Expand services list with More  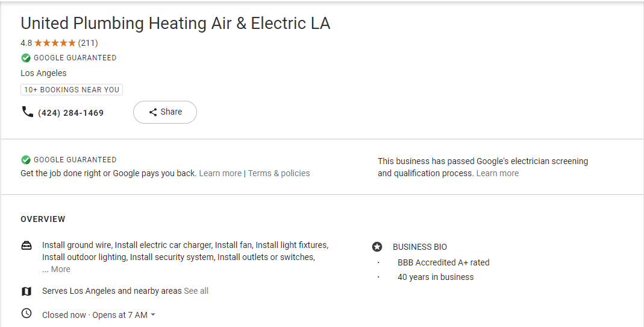coord(61,270)
